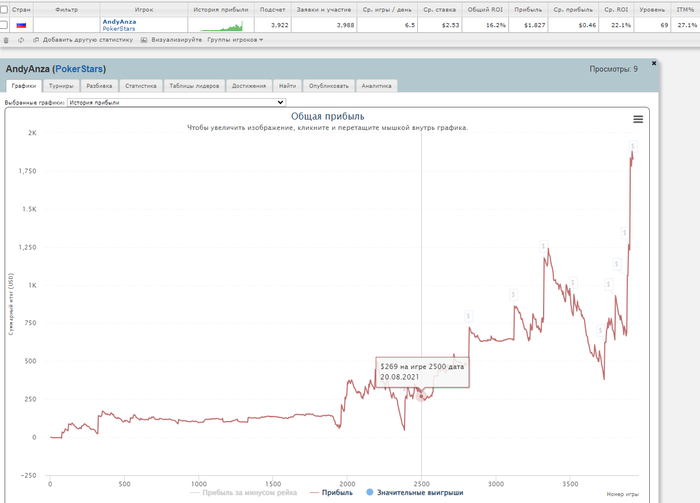Click the green profit history sparkline thumbnail
The image size is (700, 503).
(221, 26)
